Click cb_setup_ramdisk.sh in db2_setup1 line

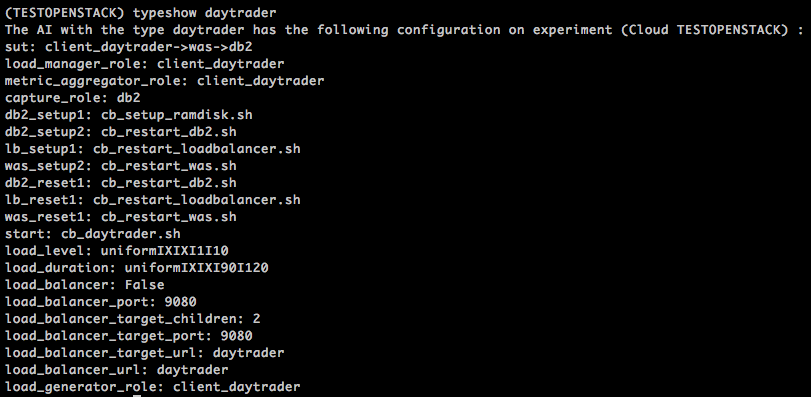[176, 115]
